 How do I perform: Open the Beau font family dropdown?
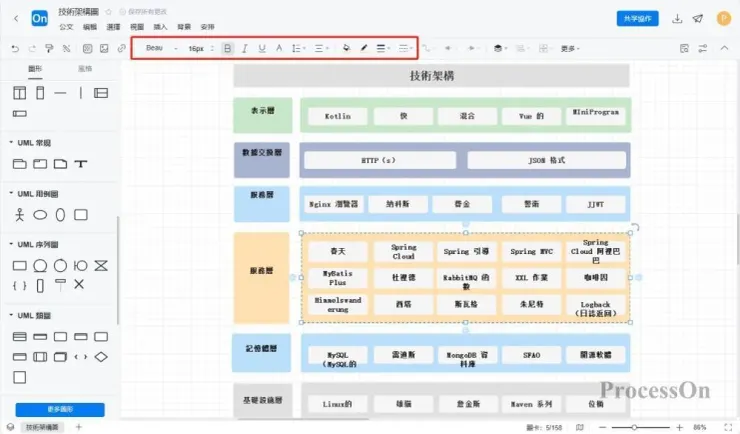(x=161, y=48)
